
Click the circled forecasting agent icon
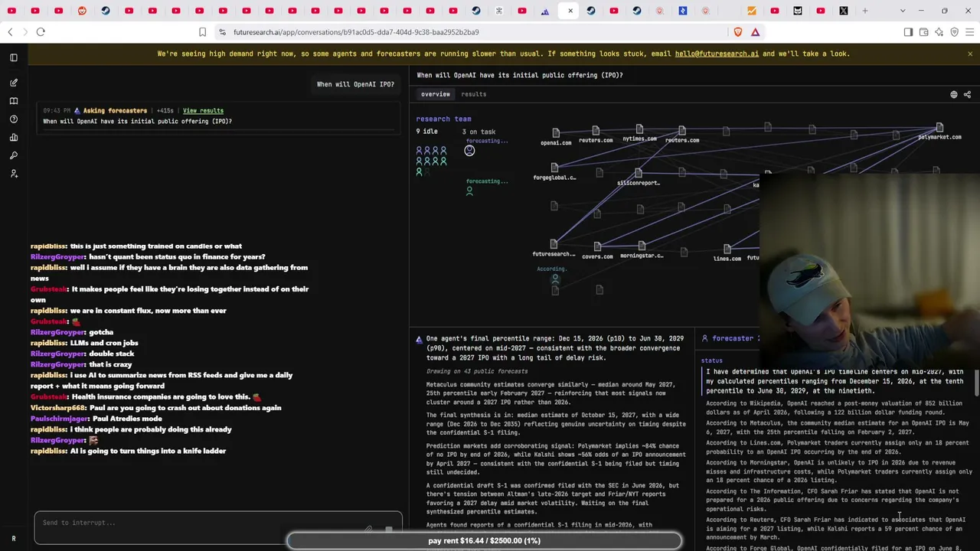[469, 151]
